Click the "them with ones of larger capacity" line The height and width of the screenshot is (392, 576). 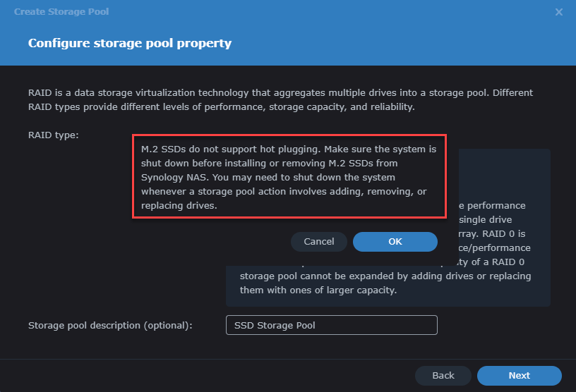point(319,290)
